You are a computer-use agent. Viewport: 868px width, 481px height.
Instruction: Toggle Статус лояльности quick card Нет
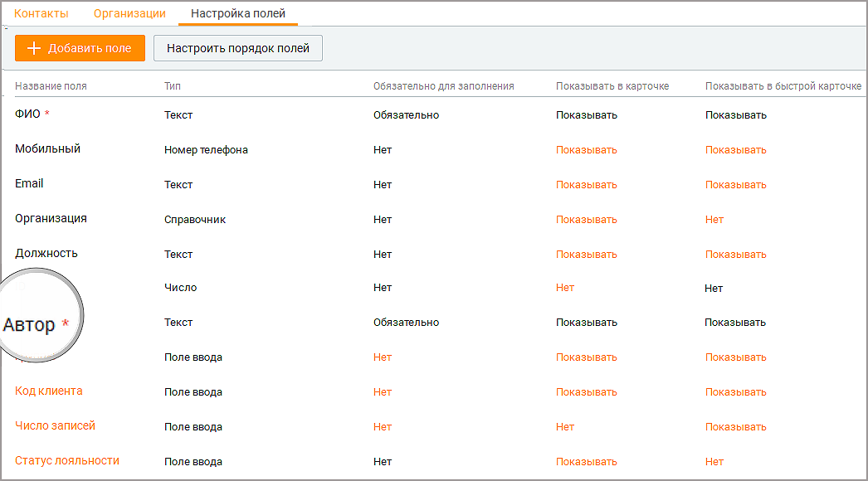714,462
